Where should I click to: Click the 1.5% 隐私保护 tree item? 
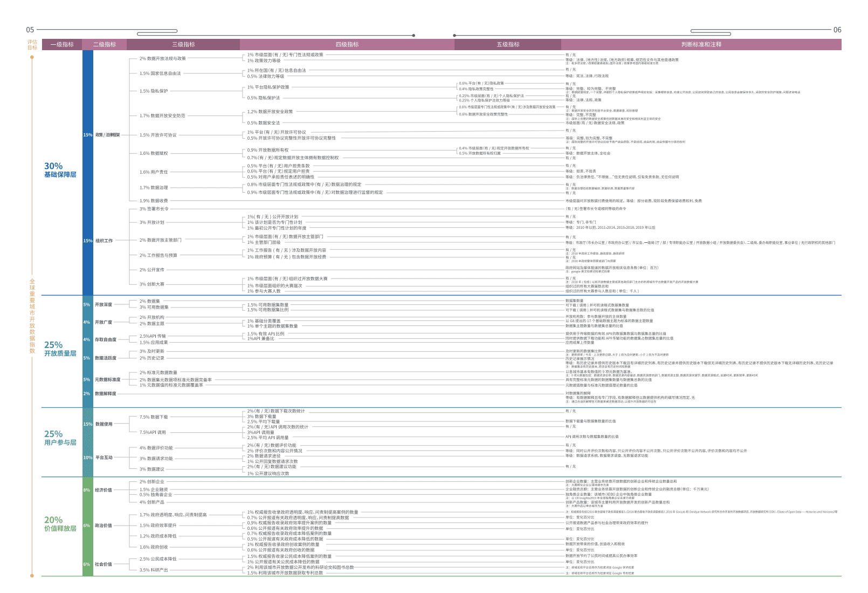coord(154,91)
